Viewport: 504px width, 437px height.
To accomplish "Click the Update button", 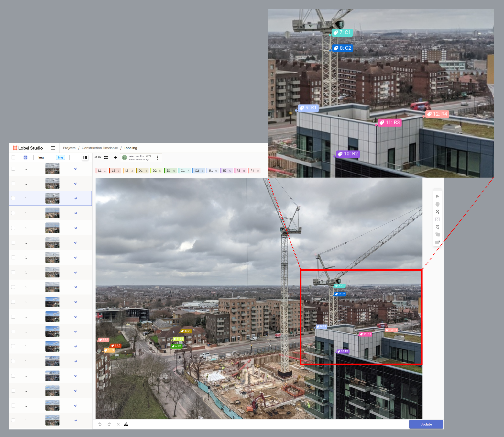I will click(x=426, y=424).
